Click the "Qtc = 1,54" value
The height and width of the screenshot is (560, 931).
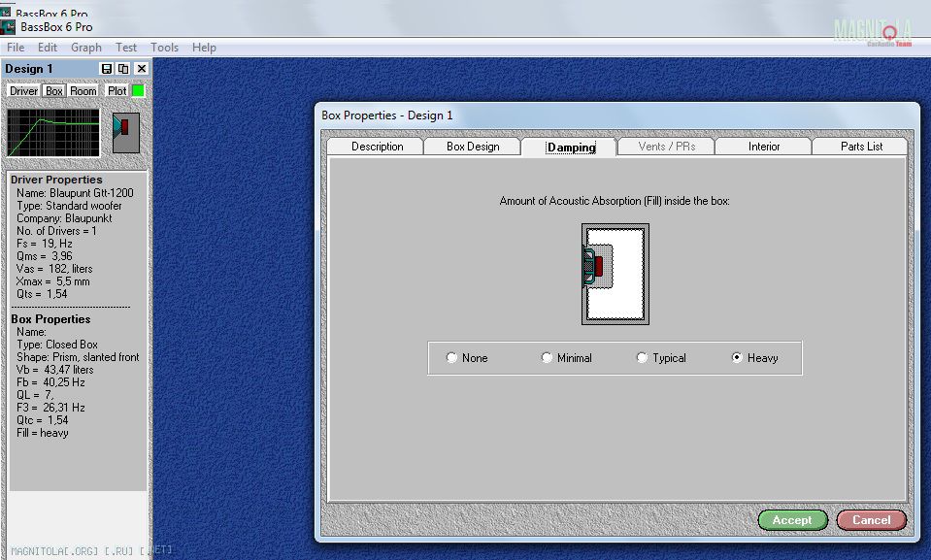point(43,420)
